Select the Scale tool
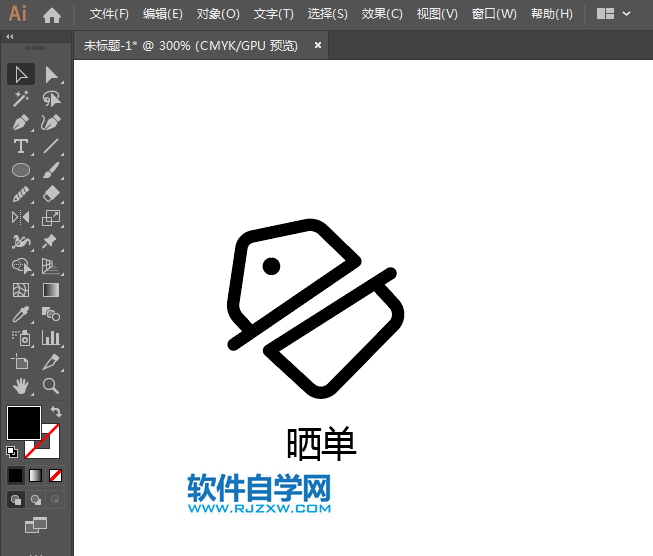Viewport: 653px width, 556px height. (x=51, y=218)
